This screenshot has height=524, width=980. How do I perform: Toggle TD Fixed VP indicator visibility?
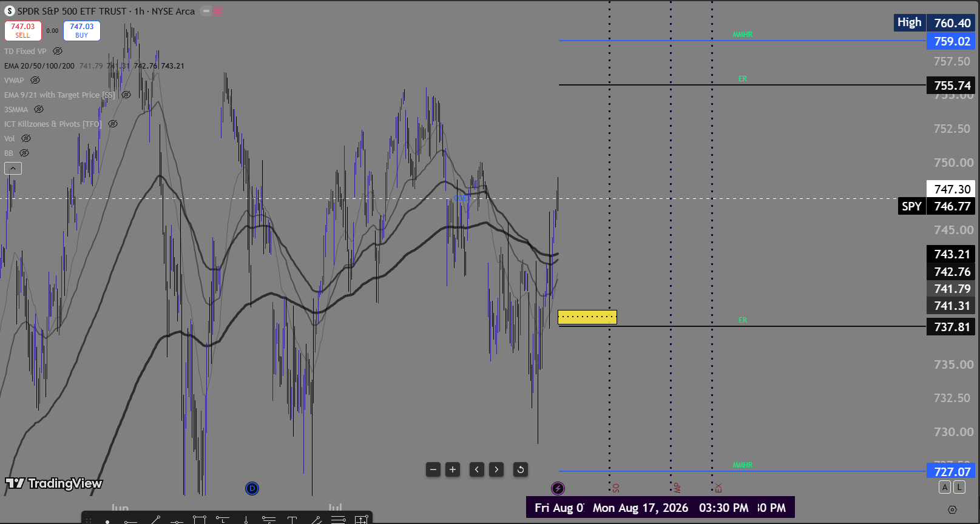58,51
